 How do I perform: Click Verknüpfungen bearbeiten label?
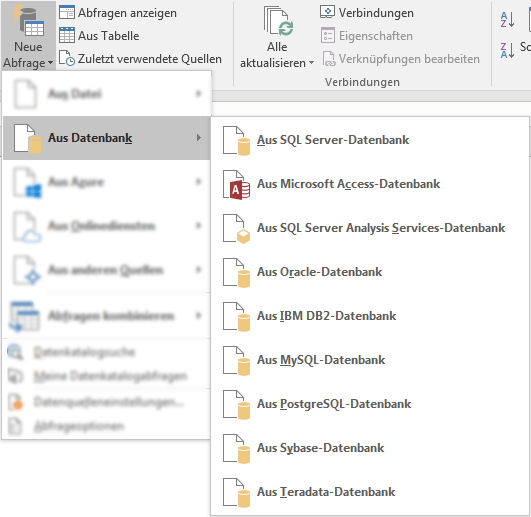point(409,59)
